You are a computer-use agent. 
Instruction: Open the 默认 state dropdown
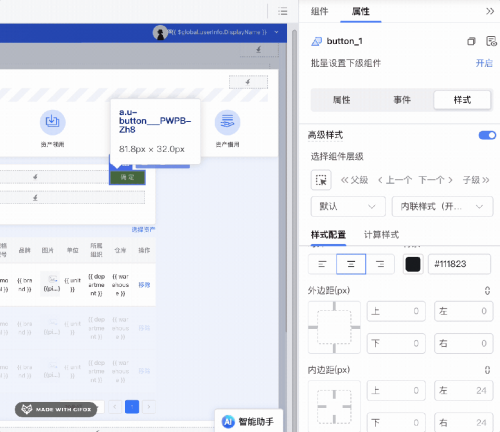348,207
